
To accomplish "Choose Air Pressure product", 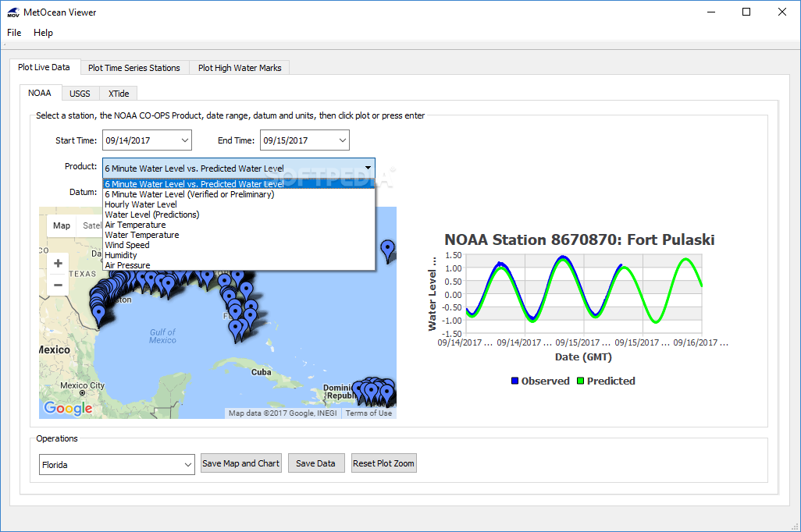I will [x=239, y=265].
